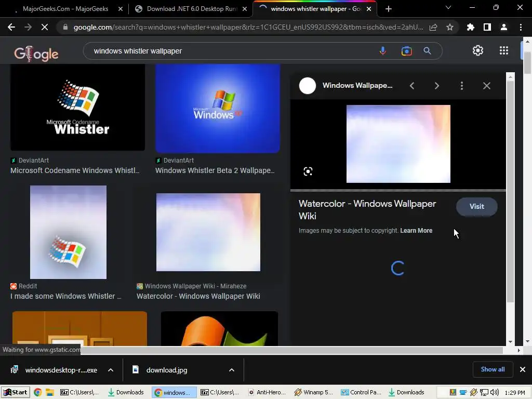This screenshot has width=532, height=399.
Task: Click the volume speaker tray icon
Action: pos(495,393)
